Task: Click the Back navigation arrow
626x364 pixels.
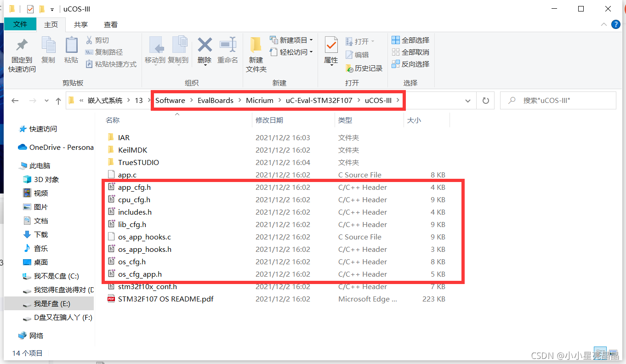Action: point(15,101)
